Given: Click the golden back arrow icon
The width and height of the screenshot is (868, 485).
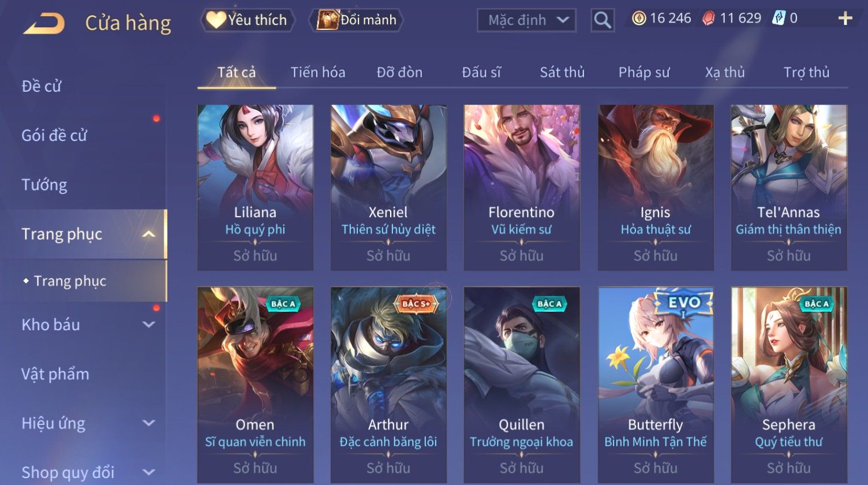Looking at the screenshot, I should click(x=44, y=23).
